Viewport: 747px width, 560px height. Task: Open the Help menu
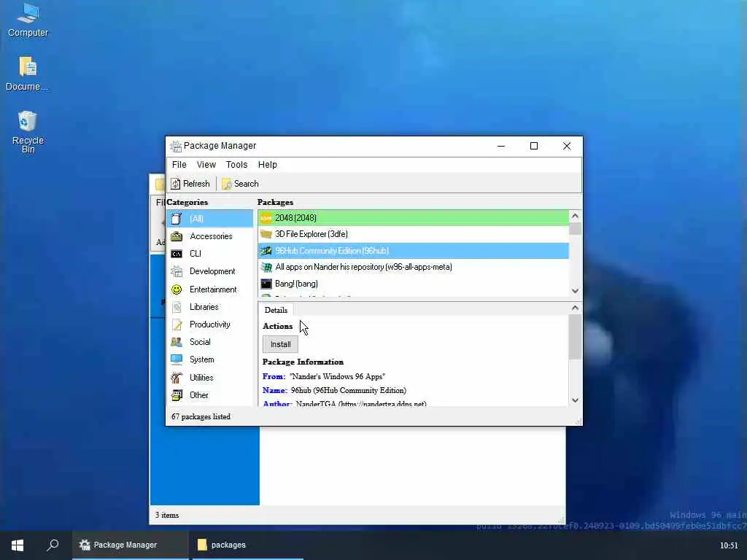point(267,165)
